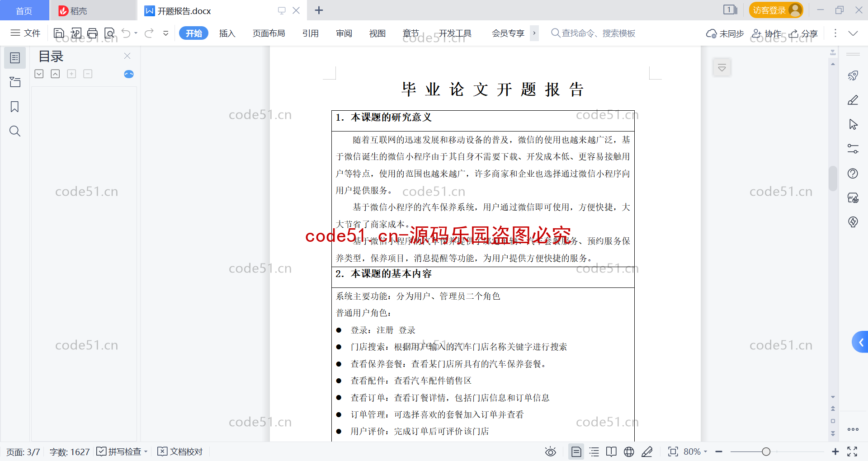Click the rocket icon in the right sidebar
Image resolution: width=868 pixels, height=461 pixels.
click(x=853, y=75)
